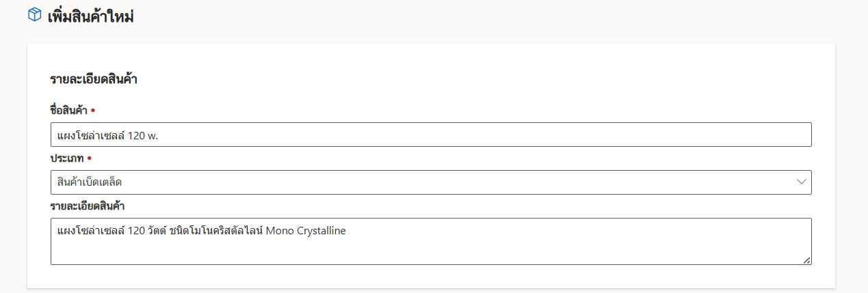Click รายละเอียดสินค้า label above the textarea

(86, 206)
